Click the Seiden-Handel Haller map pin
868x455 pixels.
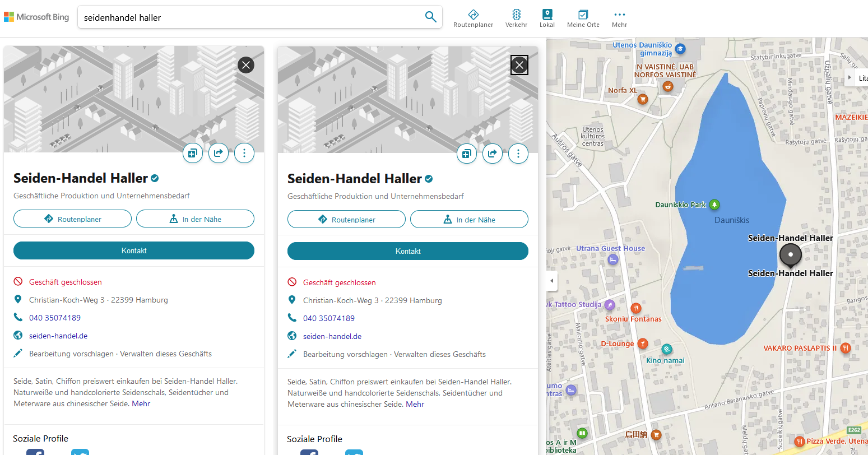point(791,255)
